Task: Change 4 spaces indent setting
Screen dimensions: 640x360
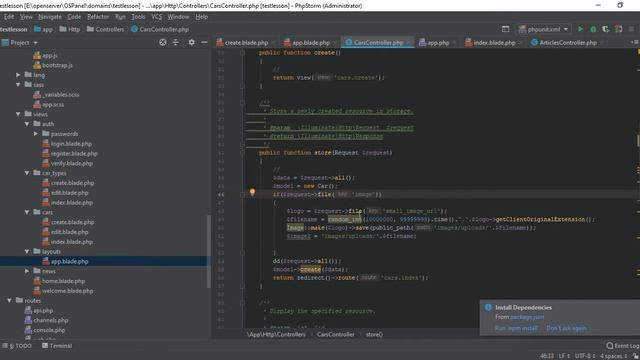Action: tap(613, 356)
